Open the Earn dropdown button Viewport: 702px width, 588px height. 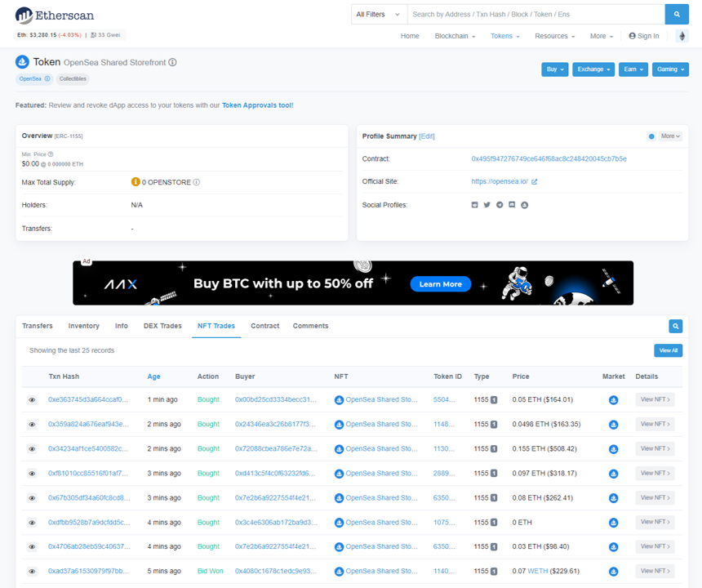click(x=633, y=69)
